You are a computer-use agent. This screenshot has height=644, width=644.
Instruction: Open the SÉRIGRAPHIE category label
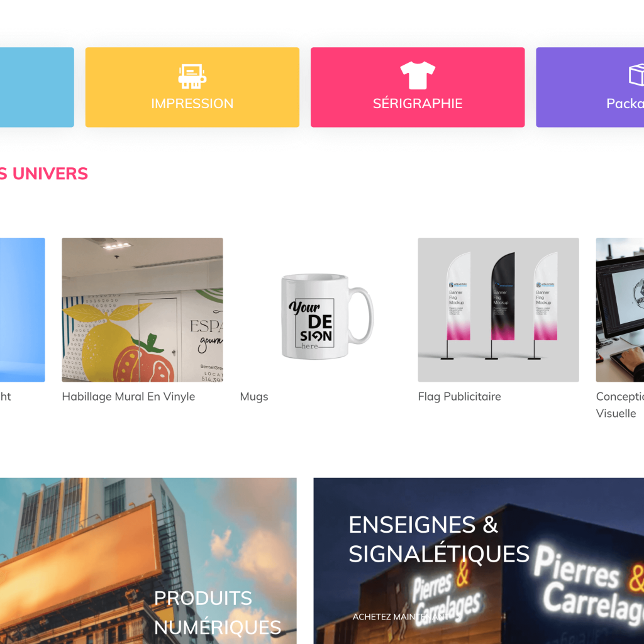pyautogui.click(x=418, y=103)
